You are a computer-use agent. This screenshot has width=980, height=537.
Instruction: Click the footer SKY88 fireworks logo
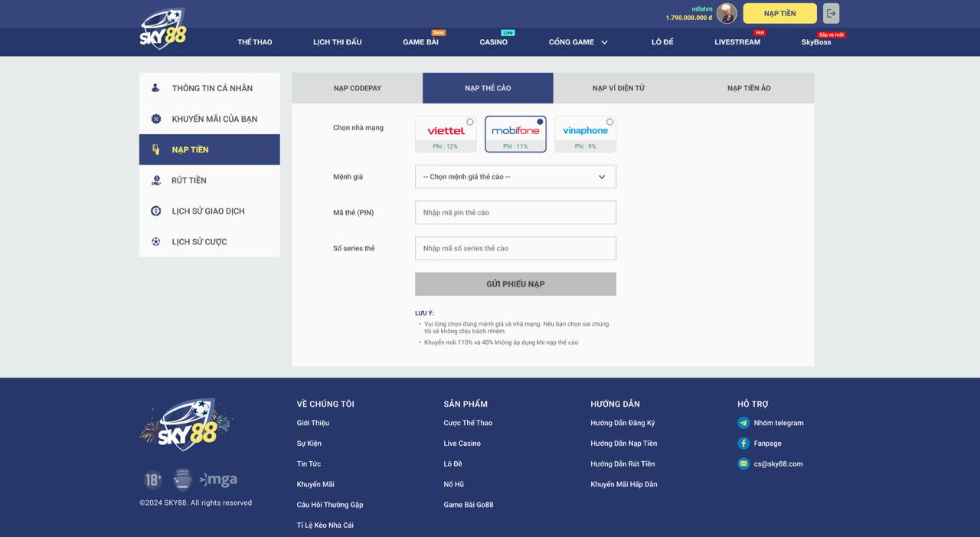pyautogui.click(x=185, y=424)
